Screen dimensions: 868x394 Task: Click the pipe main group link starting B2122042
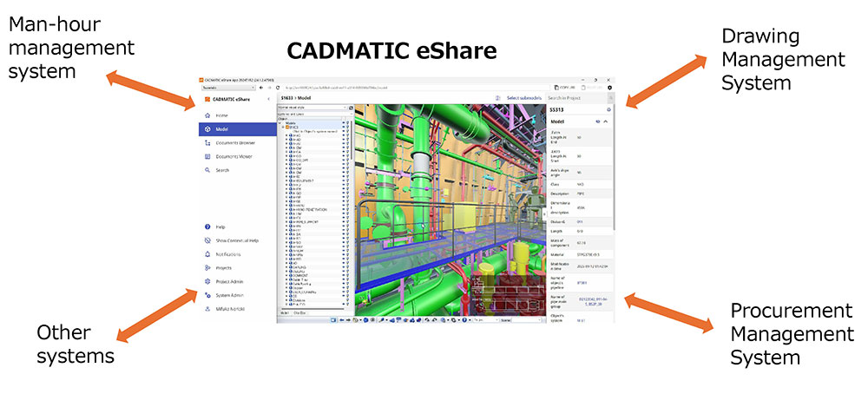[x=595, y=300]
